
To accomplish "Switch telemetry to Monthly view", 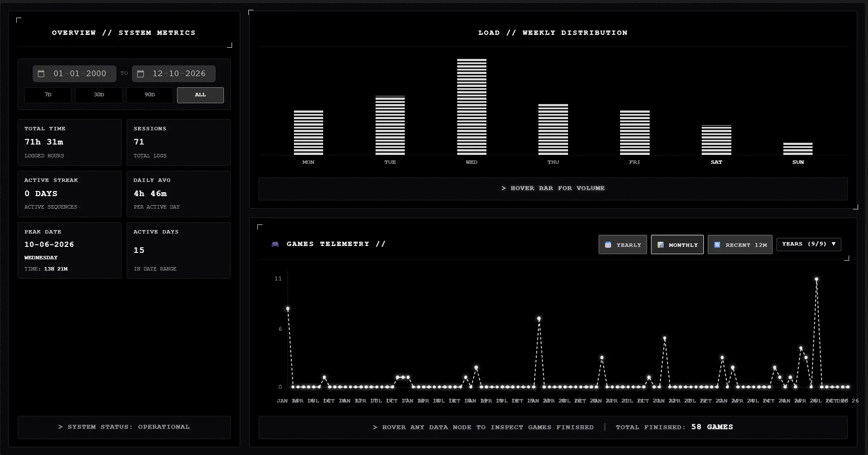I will pyautogui.click(x=677, y=245).
